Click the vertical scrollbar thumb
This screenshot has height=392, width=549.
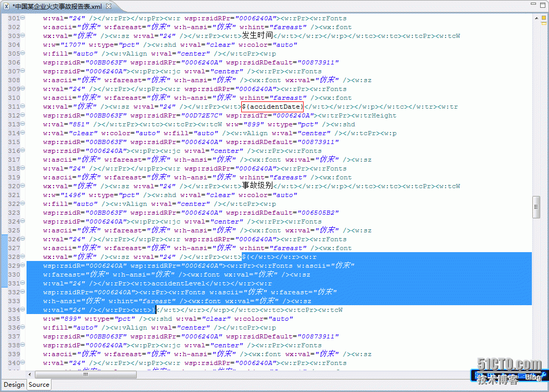[x=536, y=207]
